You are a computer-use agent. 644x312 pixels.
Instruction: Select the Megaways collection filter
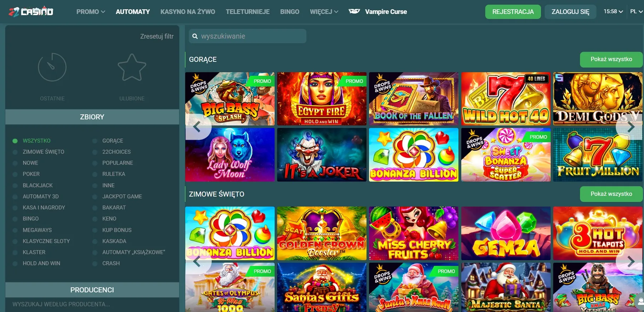tap(37, 230)
